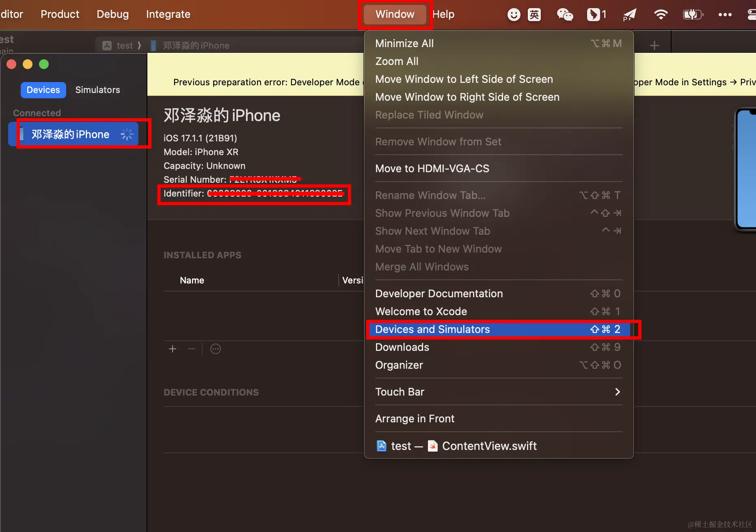Open the emoji smiley menu bar icon
756x532 pixels.
click(x=514, y=15)
